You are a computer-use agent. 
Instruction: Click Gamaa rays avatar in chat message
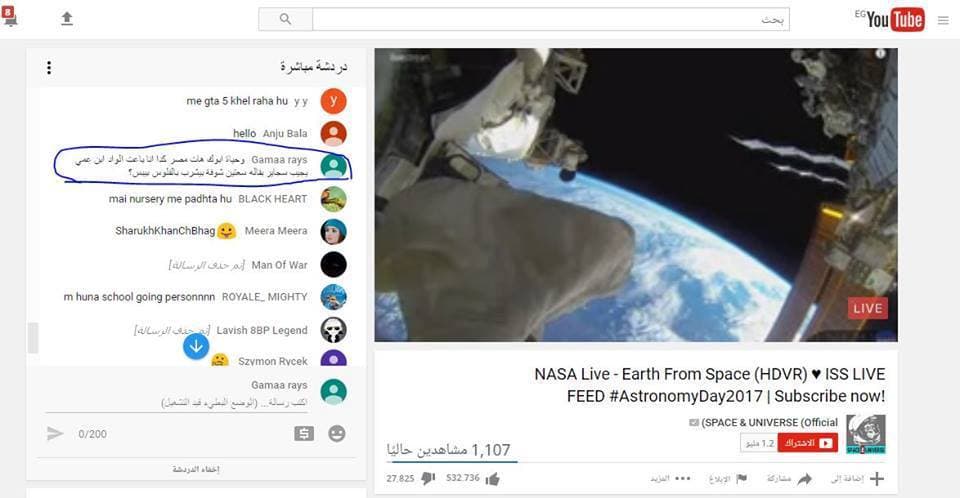(334, 166)
